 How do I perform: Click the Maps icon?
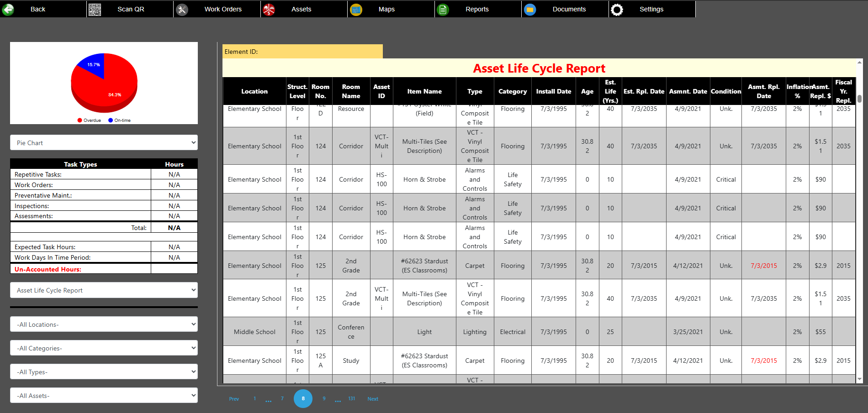pos(356,9)
